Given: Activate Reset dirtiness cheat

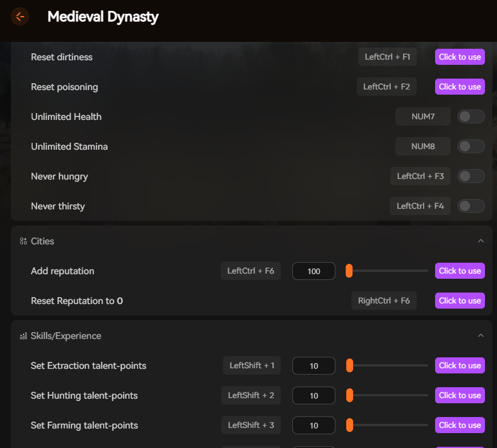Looking at the screenshot, I should [460, 57].
